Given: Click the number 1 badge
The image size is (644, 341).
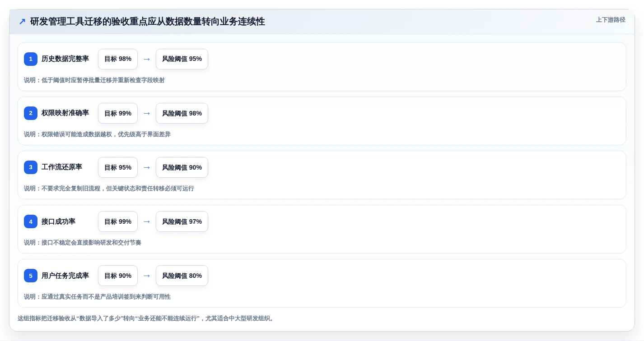Looking at the screenshot, I should click(x=31, y=59).
